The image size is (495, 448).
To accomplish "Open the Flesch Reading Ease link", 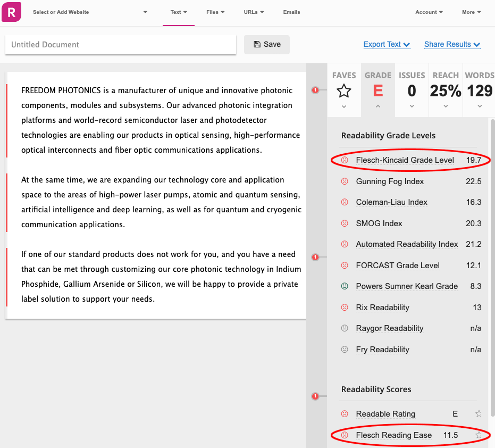I will pos(393,435).
